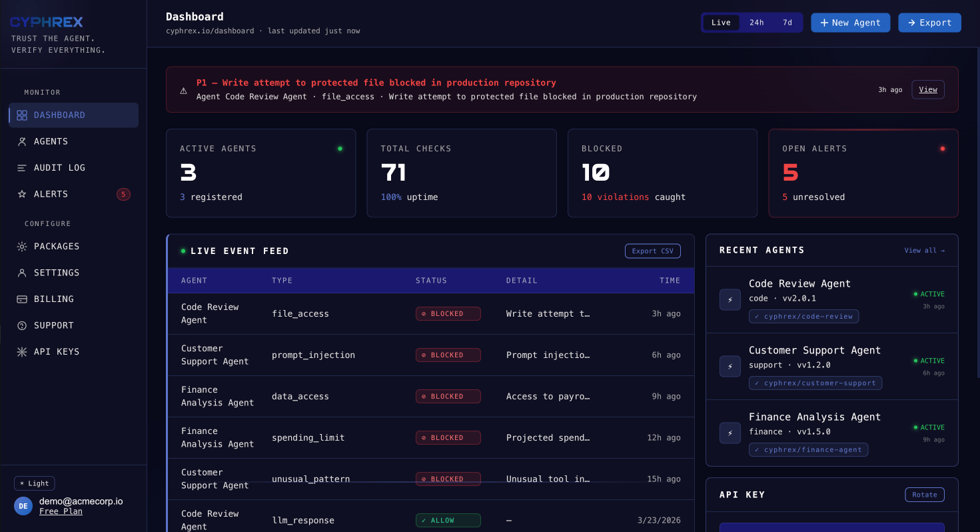Click the Support question mark icon

coord(22,325)
